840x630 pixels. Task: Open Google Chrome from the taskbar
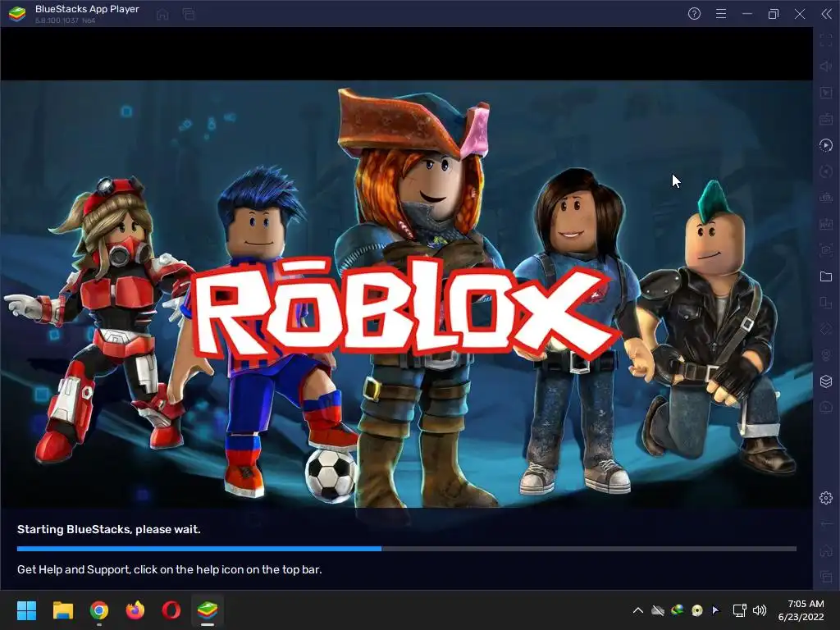click(x=99, y=610)
